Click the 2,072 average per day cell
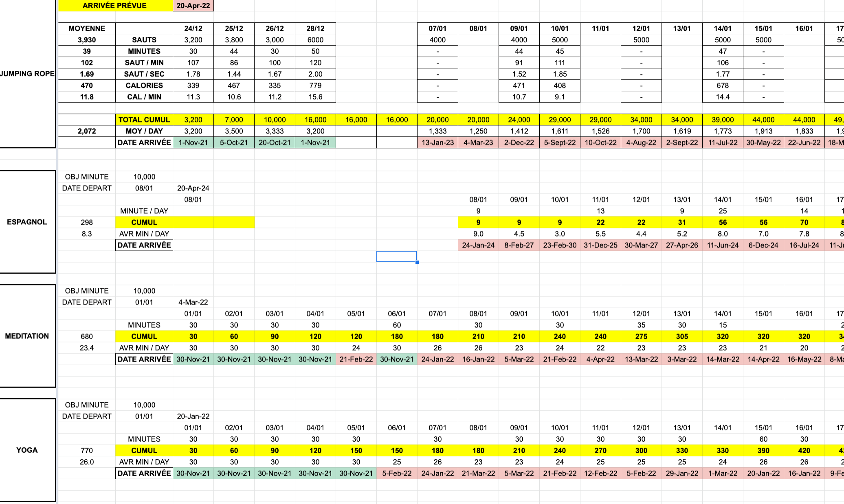844x504 pixels. click(87, 131)
